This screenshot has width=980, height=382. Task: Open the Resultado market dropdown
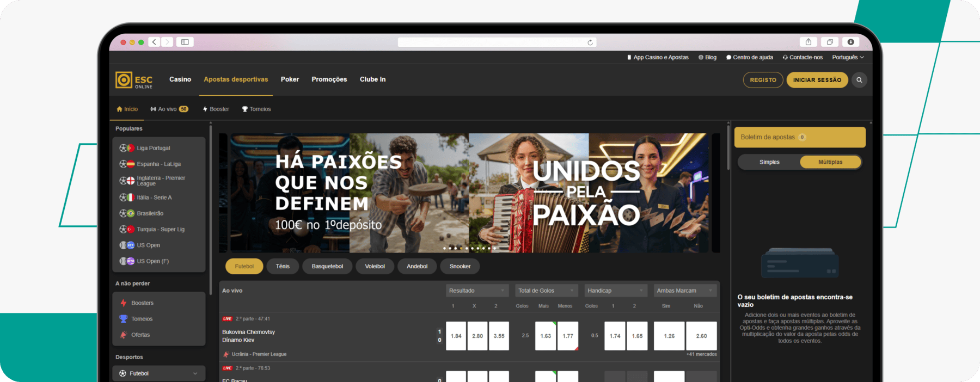tap(477, 291)
